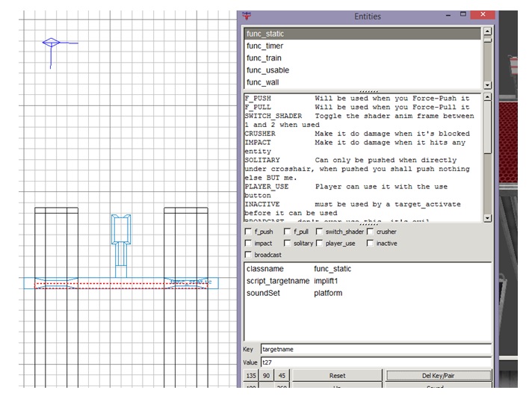Set angle with the 135 button
Image resolution: width=532 pixels, height=399 pixels.
251,376
